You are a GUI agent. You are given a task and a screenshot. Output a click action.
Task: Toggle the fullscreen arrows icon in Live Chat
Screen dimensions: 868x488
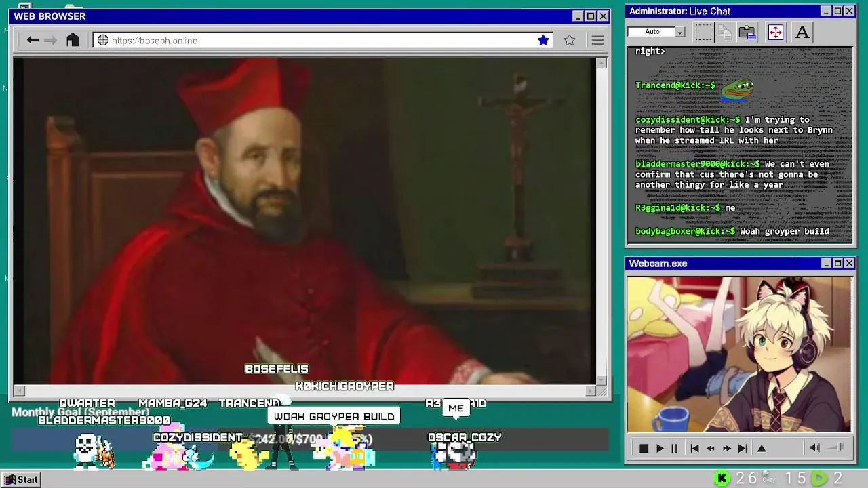(x=776, y=32)
